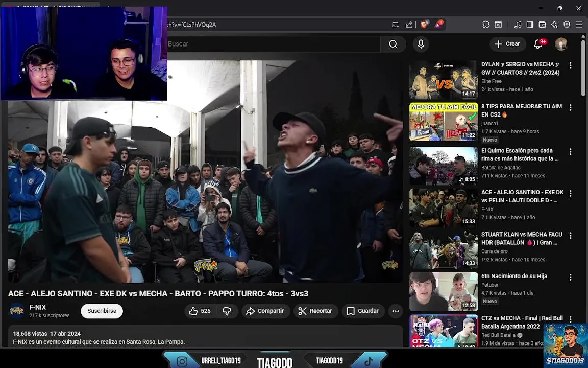Click the Recortar clip button

coord(316,311)
